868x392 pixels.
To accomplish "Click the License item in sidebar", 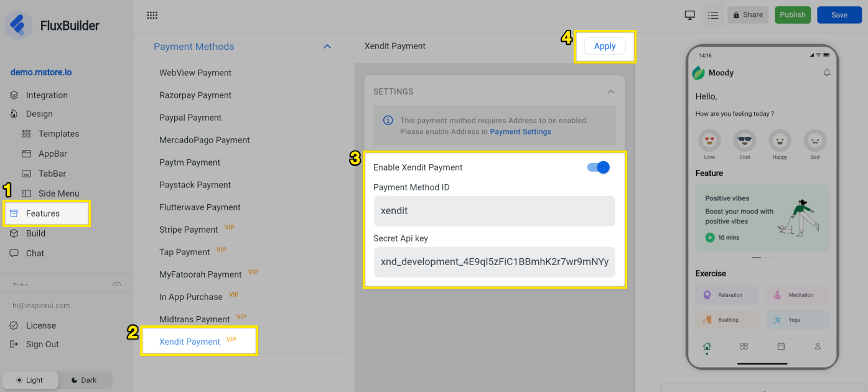I will click(40, 325).
